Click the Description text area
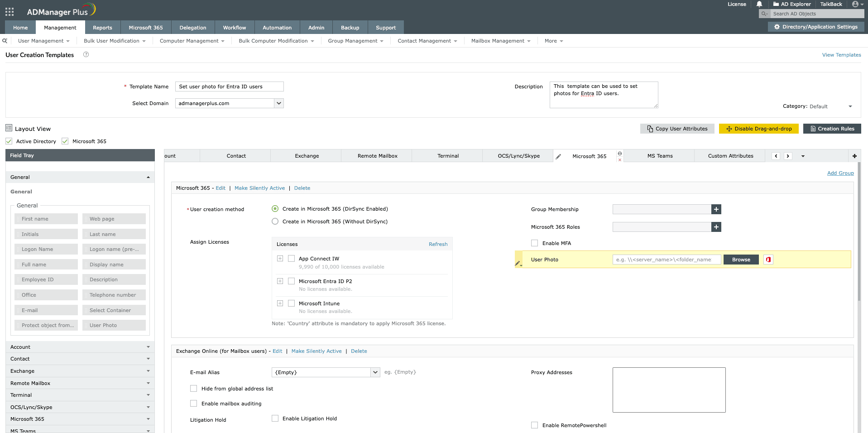This screenshot has height=433, width=868. tap(604, 95)
